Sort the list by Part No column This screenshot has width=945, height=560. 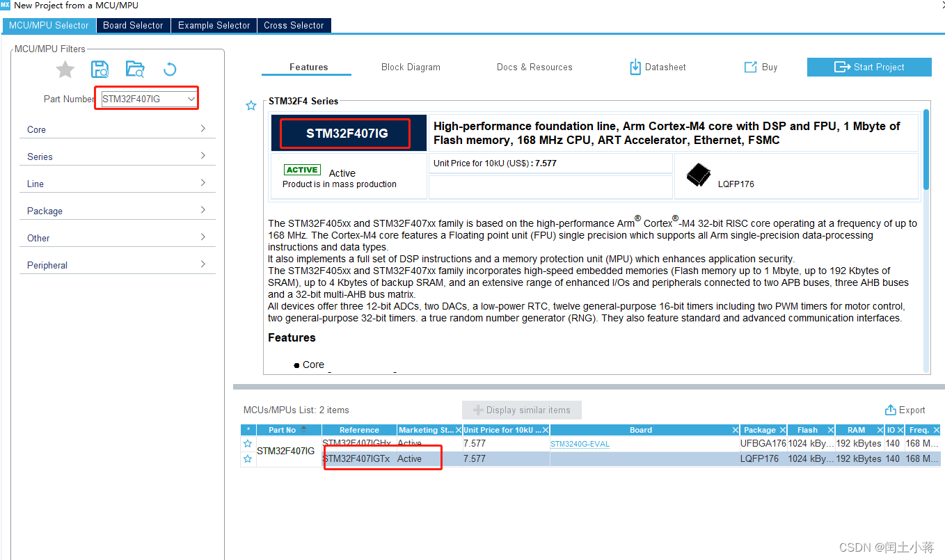coord(289,430)
